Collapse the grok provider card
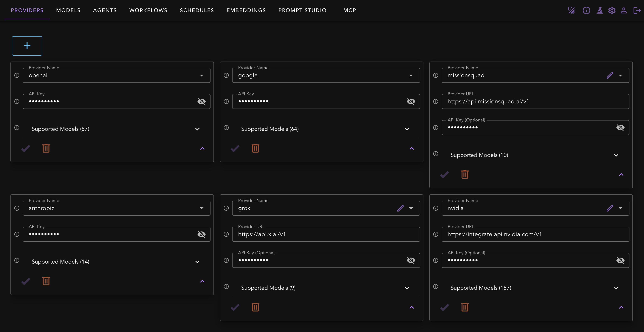The width and height of the screenshot is (644, 332). [412, 307]
